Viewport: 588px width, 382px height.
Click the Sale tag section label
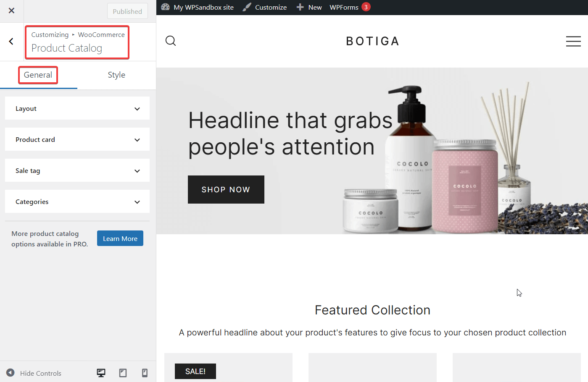[x=28, y=171]
